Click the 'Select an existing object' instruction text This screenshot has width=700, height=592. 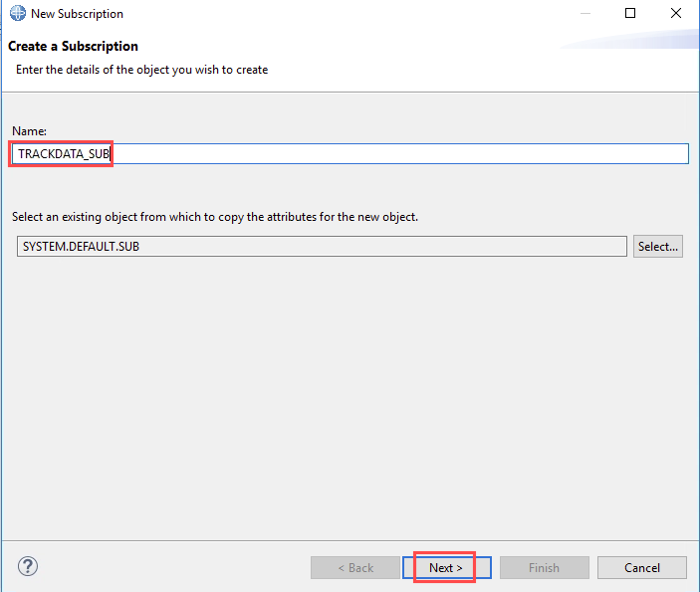215,217
